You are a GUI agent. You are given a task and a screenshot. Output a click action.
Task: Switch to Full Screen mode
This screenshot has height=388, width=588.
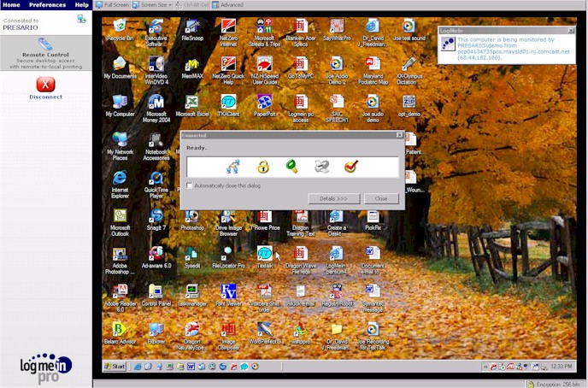pyautogui.click(x=112, y=5)
